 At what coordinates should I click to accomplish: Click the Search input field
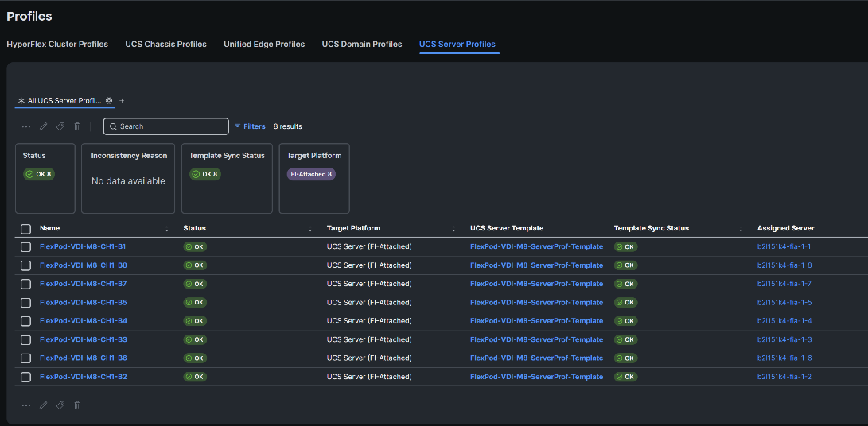click(166, 126)
